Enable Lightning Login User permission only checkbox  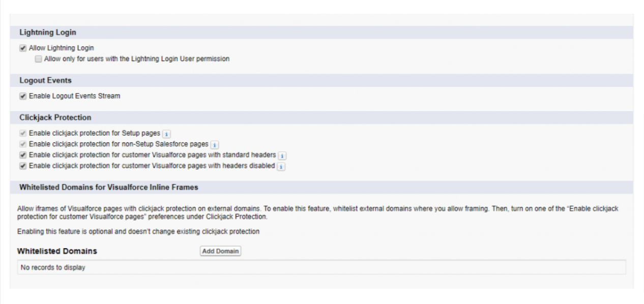click(x=39, y=59)
